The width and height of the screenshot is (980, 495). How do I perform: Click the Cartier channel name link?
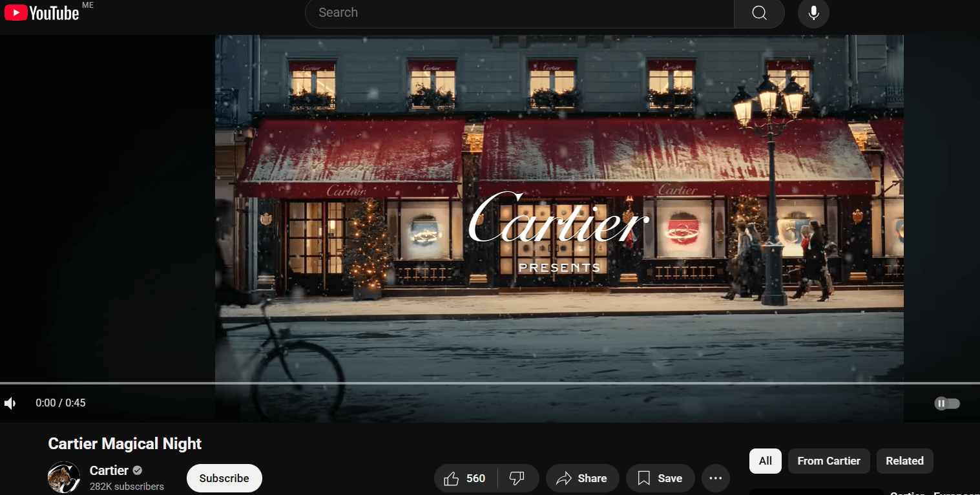coord(109,470)
